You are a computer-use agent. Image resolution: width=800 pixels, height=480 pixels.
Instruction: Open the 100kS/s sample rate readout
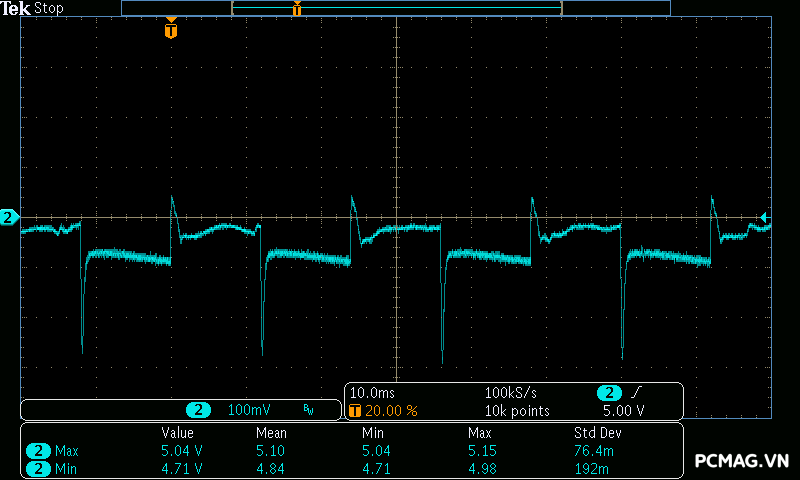512,393
